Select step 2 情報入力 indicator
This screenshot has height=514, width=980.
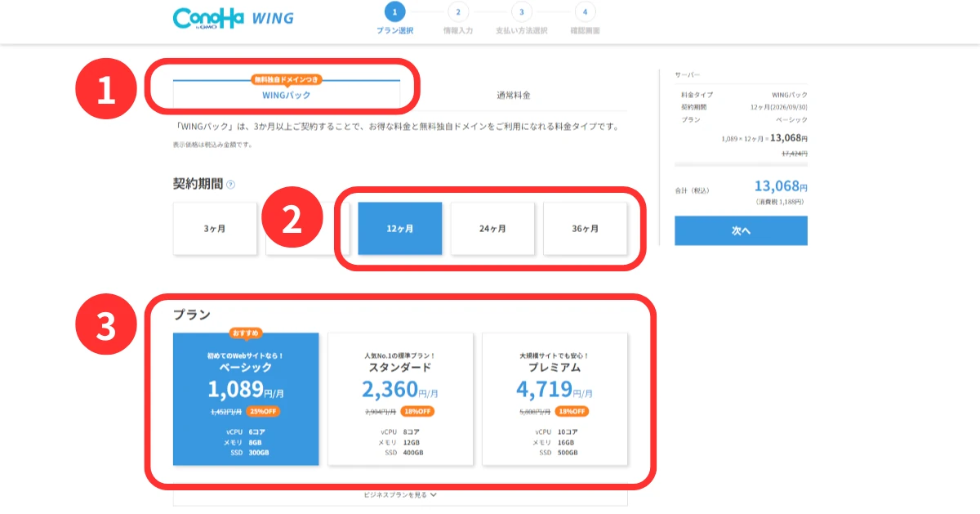(457, 20)
